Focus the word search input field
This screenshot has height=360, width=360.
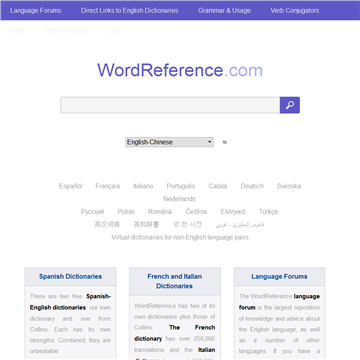point(170,105)
